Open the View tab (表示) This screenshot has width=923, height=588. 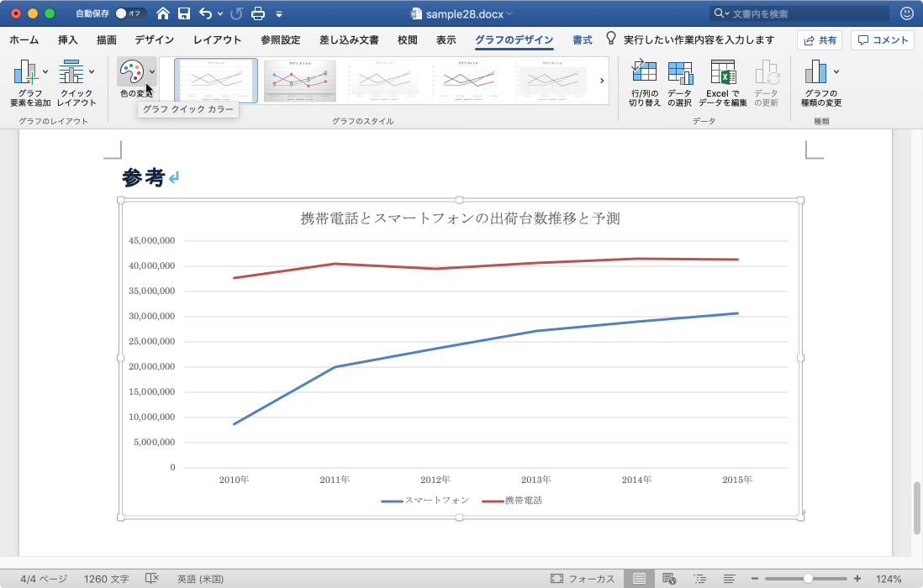click(x=446, y=40)
